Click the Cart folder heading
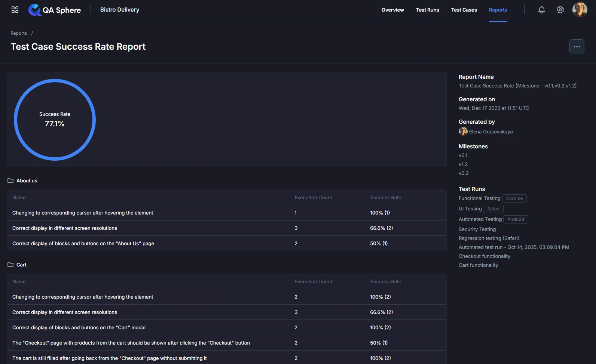This screenshot has width=596, height=364. [21, 265]
